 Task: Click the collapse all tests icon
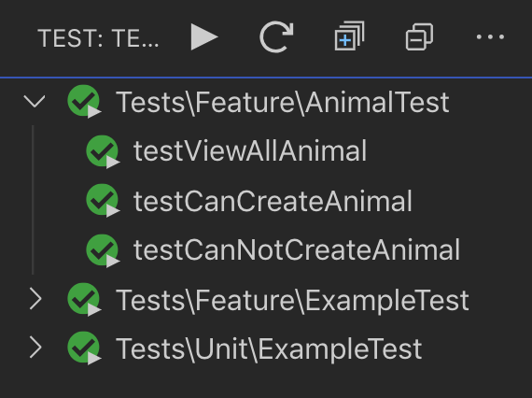pyautogui.click(x=419, y=36)
